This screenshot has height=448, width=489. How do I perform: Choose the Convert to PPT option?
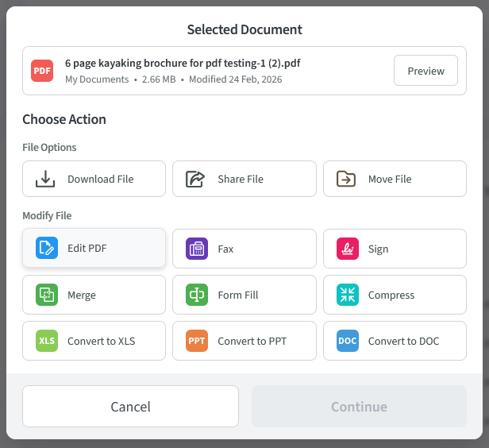252,341
